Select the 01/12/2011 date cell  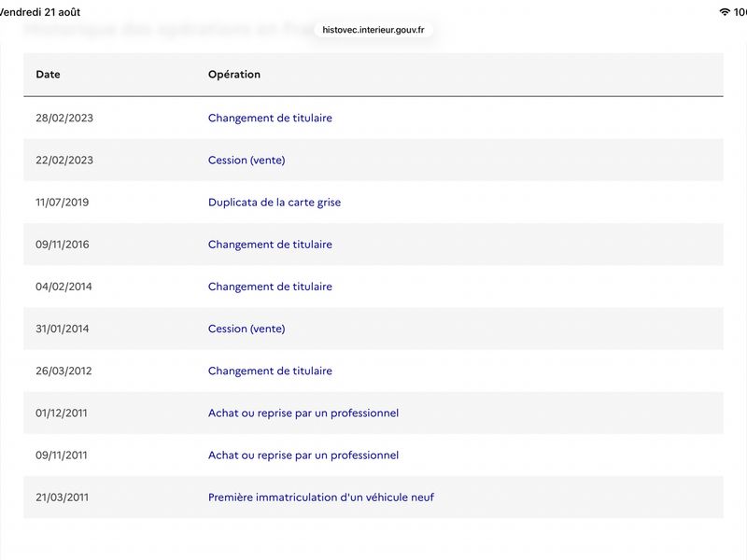click(x=62, y=413)
